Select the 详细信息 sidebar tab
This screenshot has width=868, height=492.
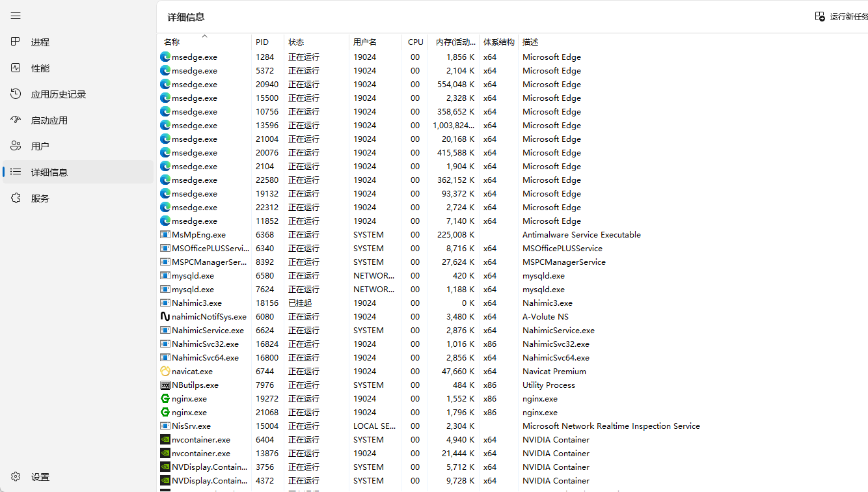pos(78,172)
